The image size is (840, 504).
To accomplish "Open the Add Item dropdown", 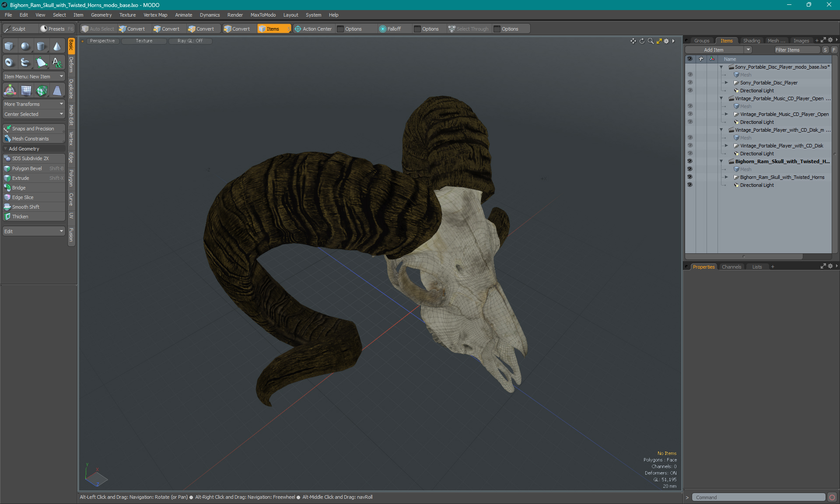I will 719,50.
